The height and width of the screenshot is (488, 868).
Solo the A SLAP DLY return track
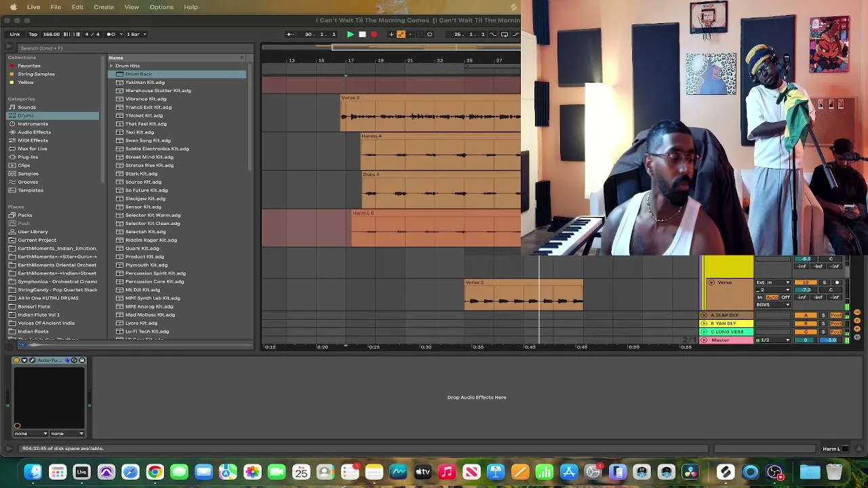tap(823, 315)
